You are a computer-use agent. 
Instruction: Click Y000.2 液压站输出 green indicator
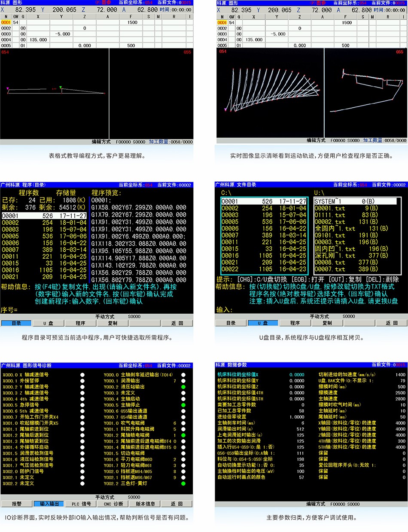[183, 387]
